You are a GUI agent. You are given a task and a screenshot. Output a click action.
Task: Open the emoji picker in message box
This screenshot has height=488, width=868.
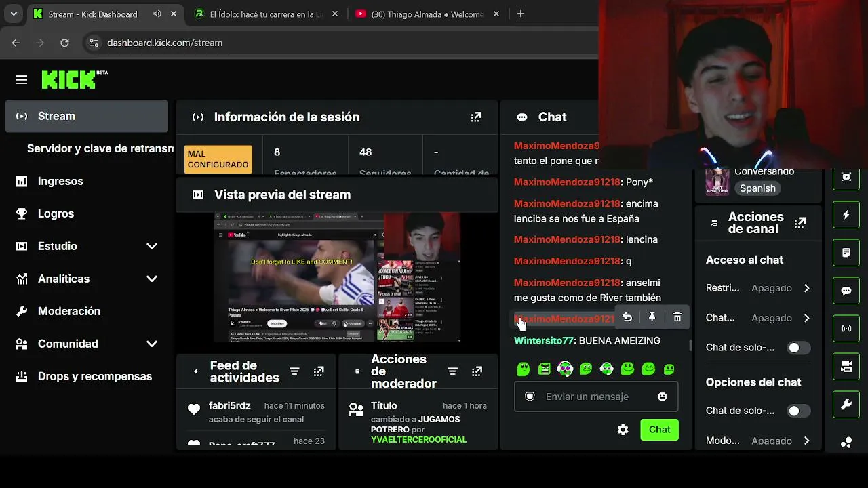(663, 396)
